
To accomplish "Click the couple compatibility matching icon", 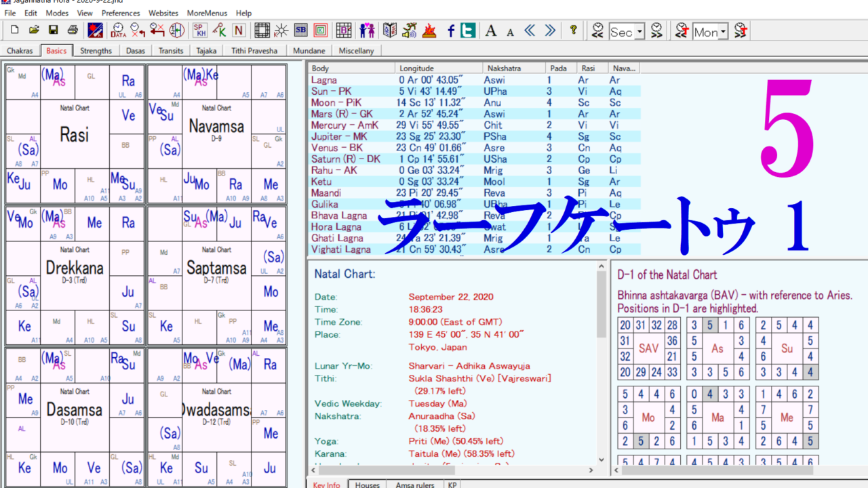I will 367,30.
